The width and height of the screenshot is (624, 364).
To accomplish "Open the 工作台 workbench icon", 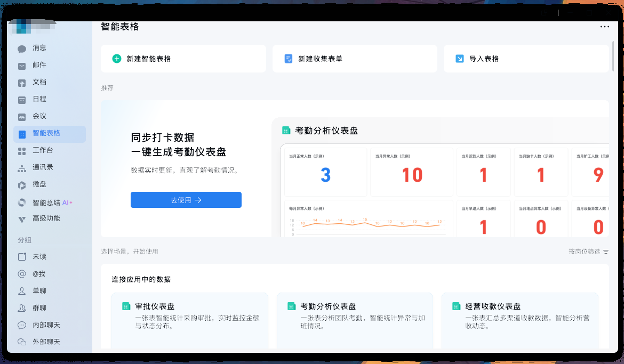I will tap(22, 151).
